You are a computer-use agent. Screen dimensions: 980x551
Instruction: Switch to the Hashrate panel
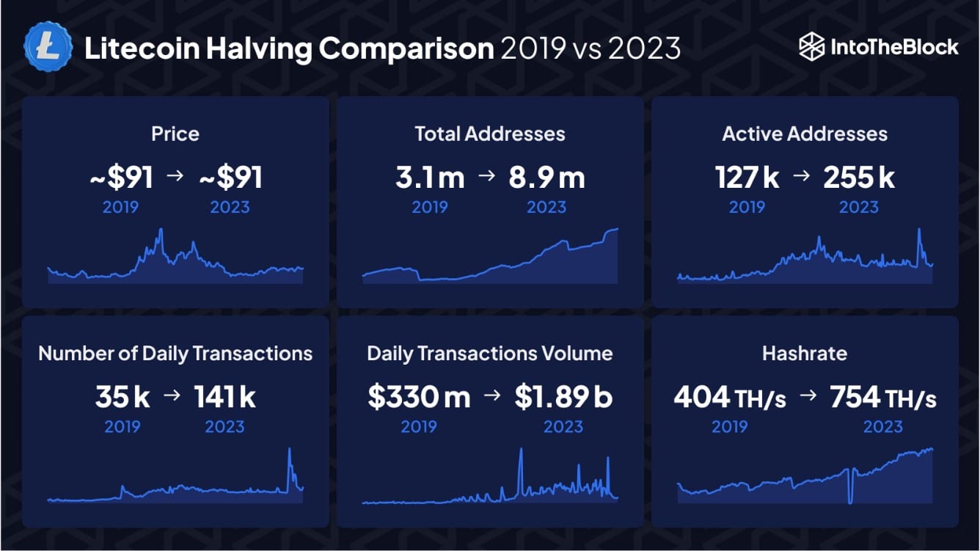tap(805, 353)
